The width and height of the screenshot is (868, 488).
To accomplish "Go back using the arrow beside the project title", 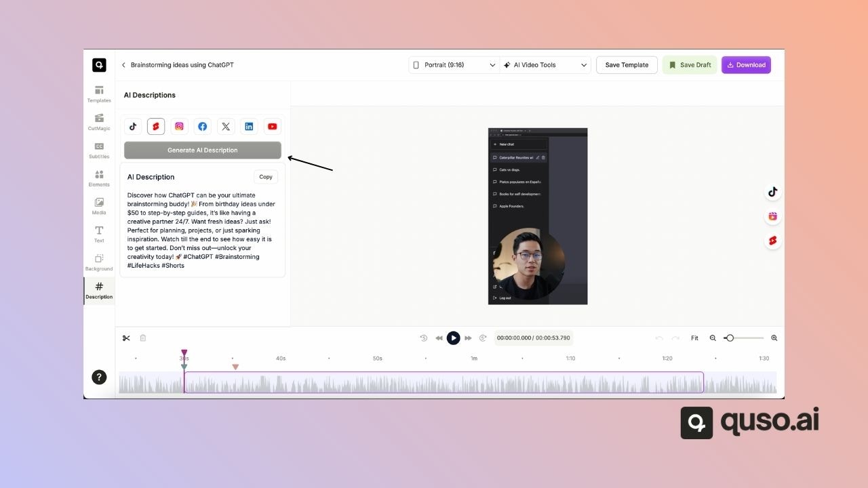I will 123,65.
